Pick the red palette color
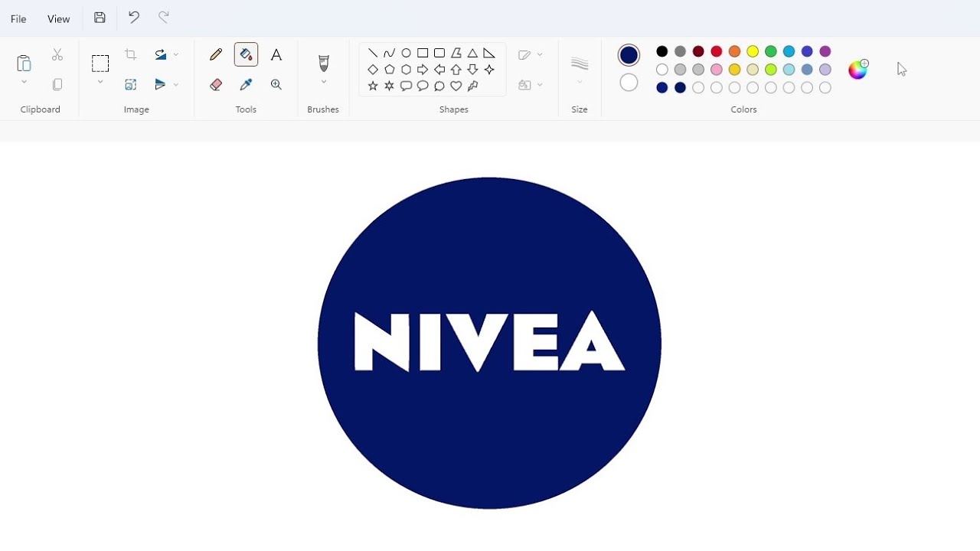This screenshot has height=551, width=980. tap(717, 51)
